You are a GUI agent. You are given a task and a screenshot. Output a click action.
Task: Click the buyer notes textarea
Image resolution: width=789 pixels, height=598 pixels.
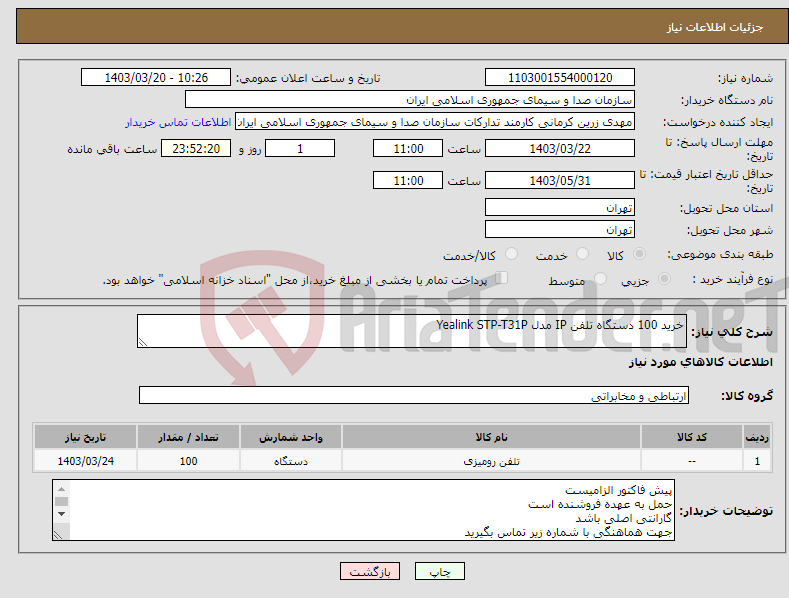pyautogui.click(x=363, y=510)
